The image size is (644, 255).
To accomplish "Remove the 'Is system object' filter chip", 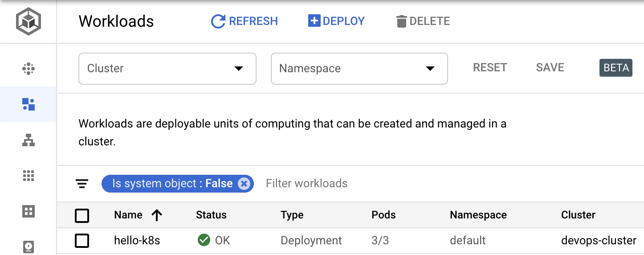I will (x=244, y=184).
